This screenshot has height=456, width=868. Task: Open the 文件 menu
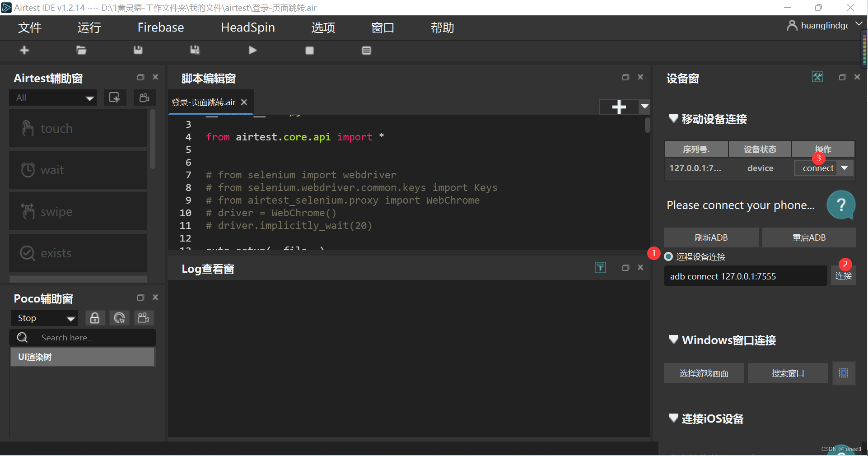pyautogui.click(x=30, y=28)
